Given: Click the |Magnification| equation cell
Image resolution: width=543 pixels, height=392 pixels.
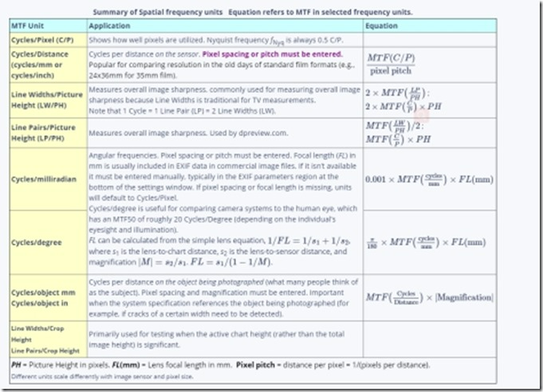Looking at the screenshot, I should tap(441, 296).
